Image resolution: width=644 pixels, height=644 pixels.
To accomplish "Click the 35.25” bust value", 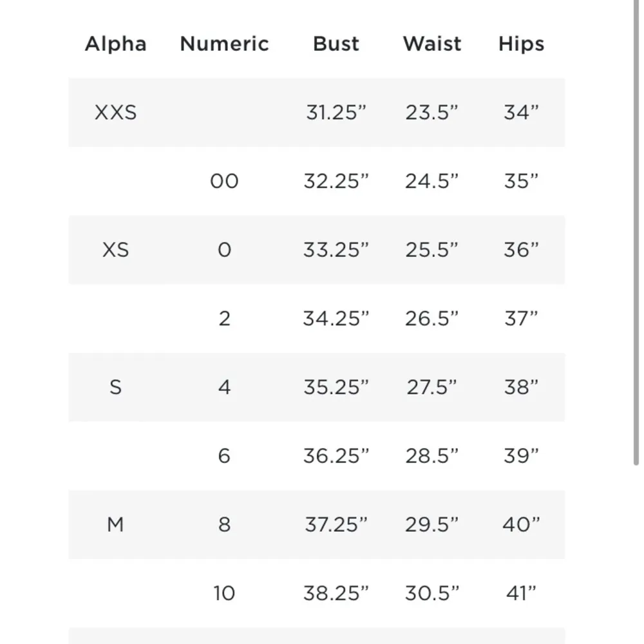I will coord(336,387).
